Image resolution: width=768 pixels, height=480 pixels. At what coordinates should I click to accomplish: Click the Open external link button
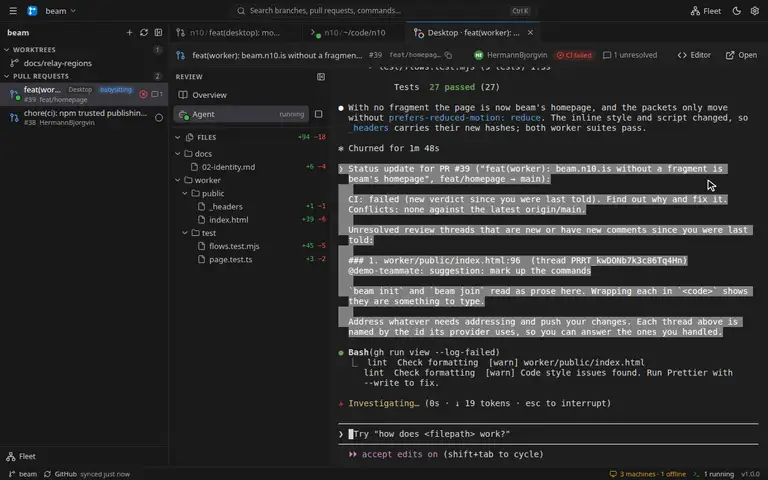click(x=741, y=55)
